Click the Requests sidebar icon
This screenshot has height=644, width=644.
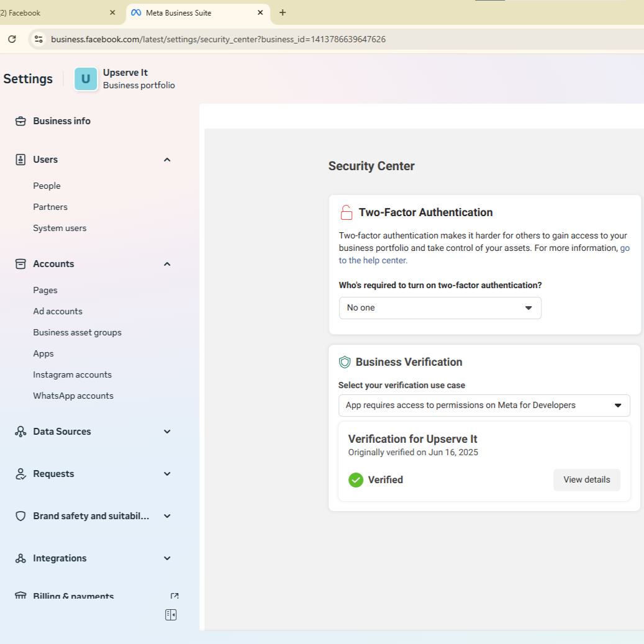tap(20, 473)
